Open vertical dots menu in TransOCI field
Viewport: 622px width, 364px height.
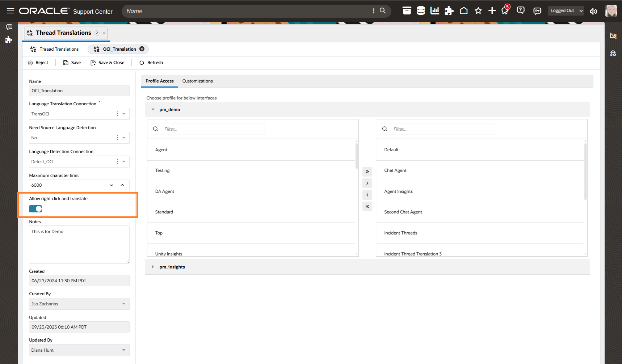tap(117, 114)
